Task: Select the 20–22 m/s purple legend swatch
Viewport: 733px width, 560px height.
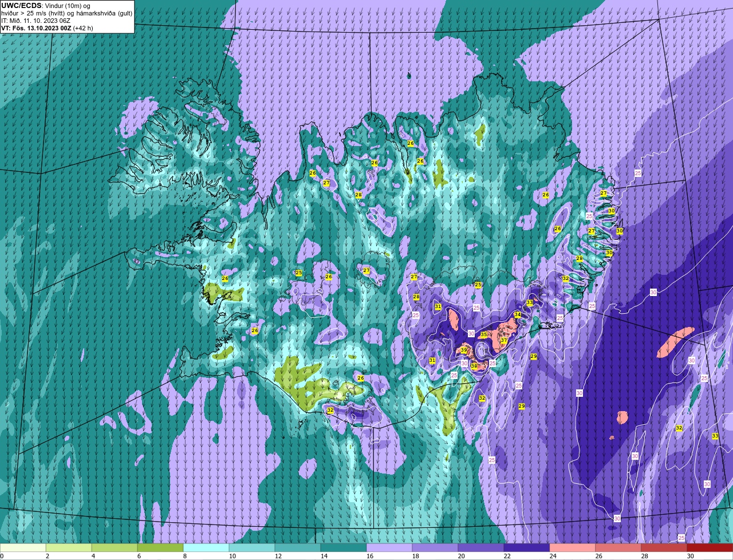Action: point(481,547)
